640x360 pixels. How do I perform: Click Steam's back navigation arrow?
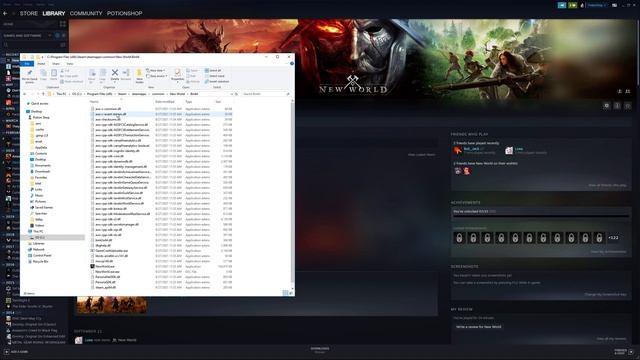(x=5, y=13)
